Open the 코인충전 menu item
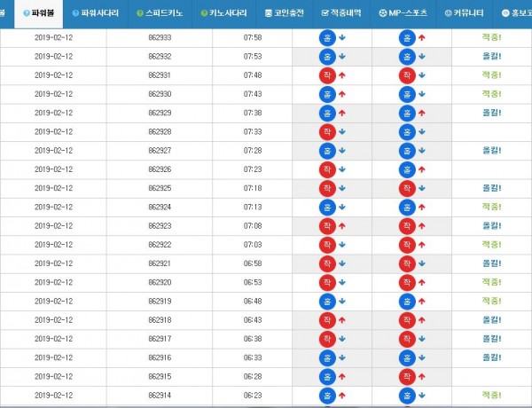The image size is (532, 408). click(x=286, y=13)
